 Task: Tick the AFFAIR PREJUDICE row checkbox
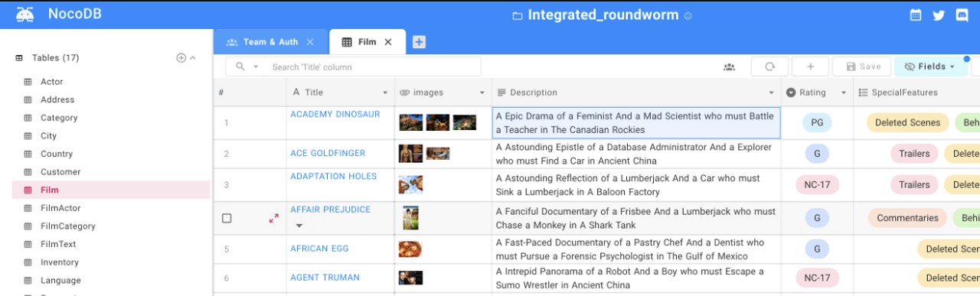[227, 218]
